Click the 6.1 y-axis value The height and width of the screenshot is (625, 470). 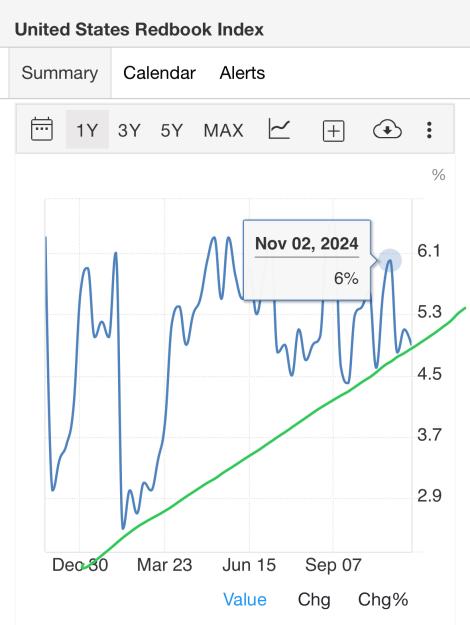click(429, 250)
